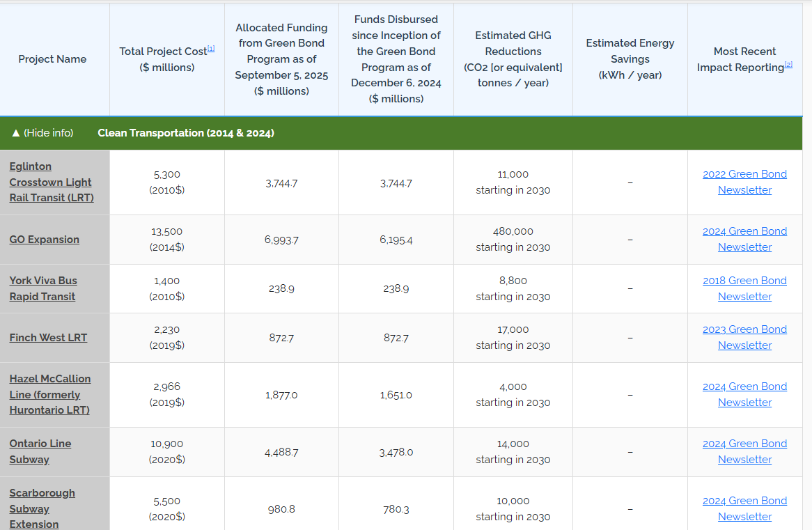The image size is (812, 530).
Task: Open the GO Expansion project link
Action: click(45, 240)
